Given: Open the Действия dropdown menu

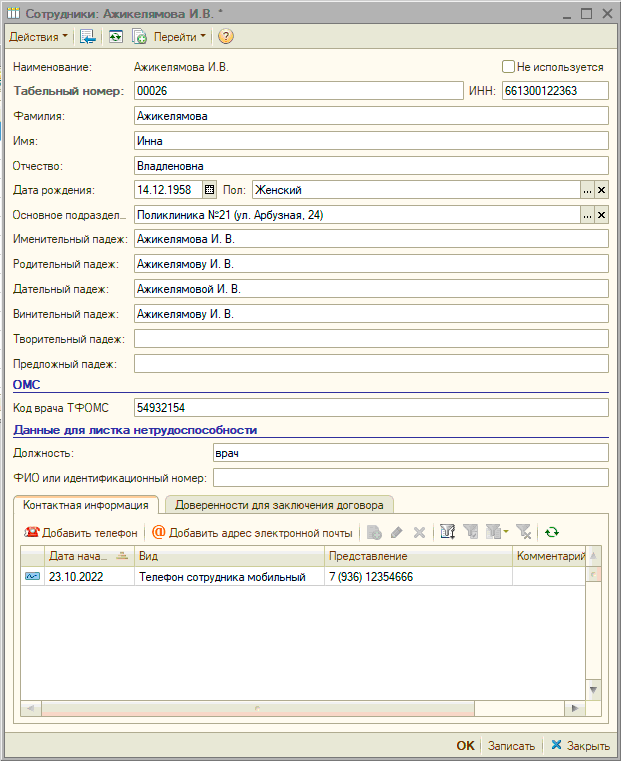Looking at the screenshot, I should click(x=38, y=37).
